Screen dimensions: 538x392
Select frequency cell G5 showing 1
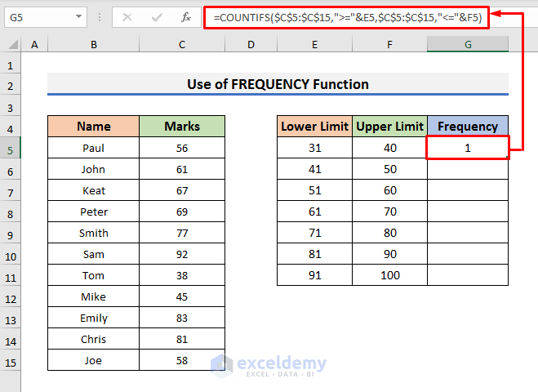(468, 148)
